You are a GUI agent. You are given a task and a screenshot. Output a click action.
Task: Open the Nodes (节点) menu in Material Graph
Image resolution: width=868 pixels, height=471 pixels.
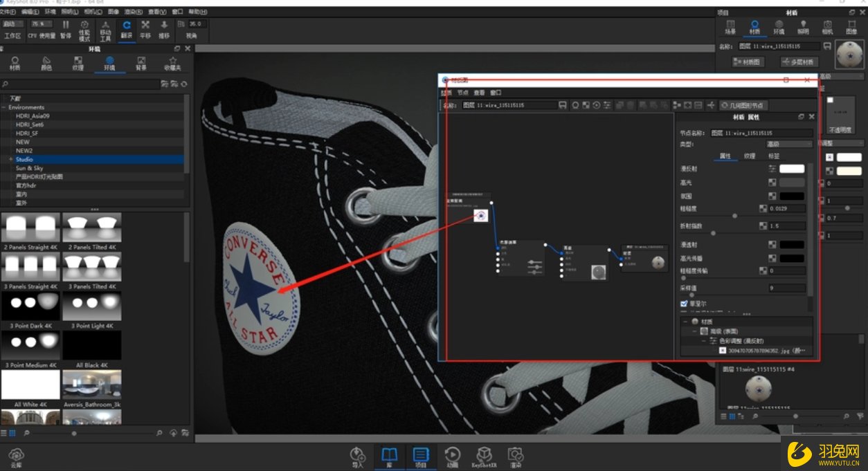click(462, 93)
